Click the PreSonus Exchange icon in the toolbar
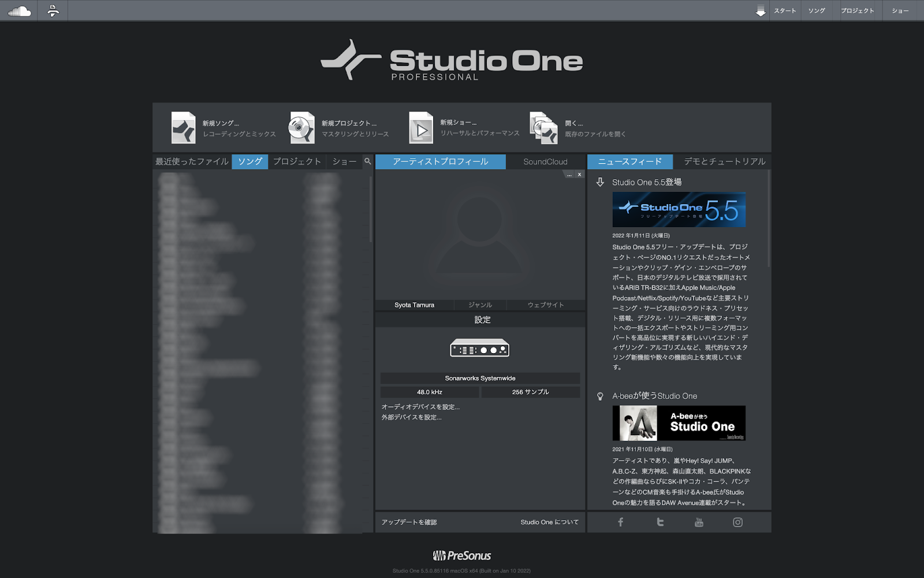924x578 pixels. point(53,11)
